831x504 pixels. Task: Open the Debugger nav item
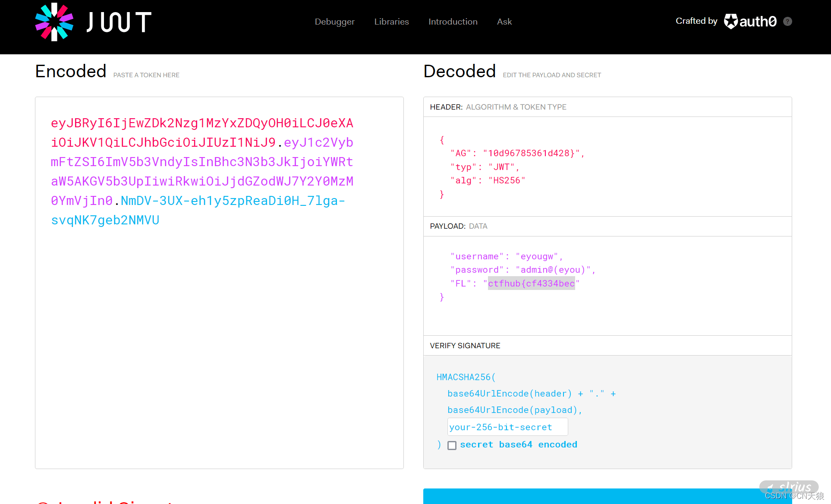click(334, 22)
